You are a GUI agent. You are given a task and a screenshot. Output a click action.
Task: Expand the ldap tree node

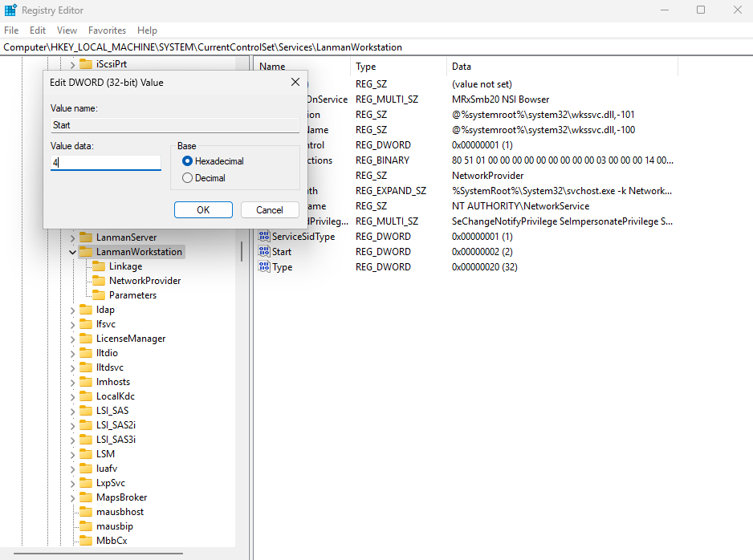72,310
